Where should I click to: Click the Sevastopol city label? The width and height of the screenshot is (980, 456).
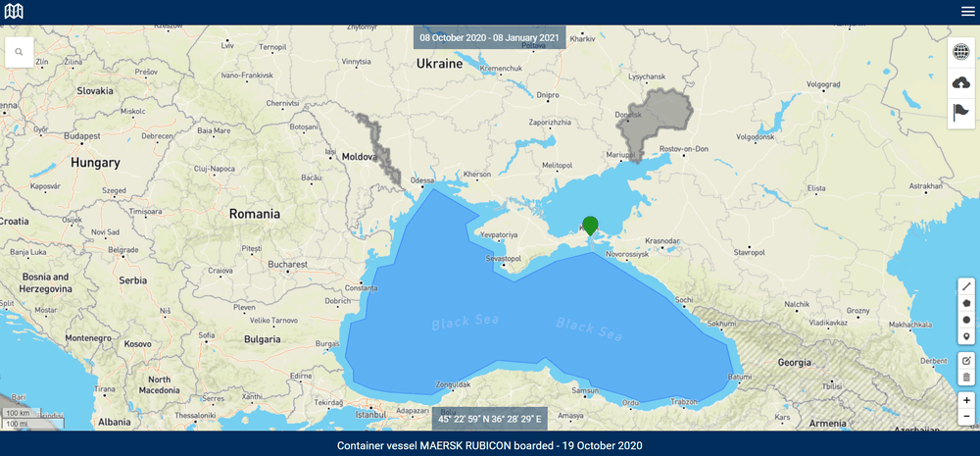(503, 258)
